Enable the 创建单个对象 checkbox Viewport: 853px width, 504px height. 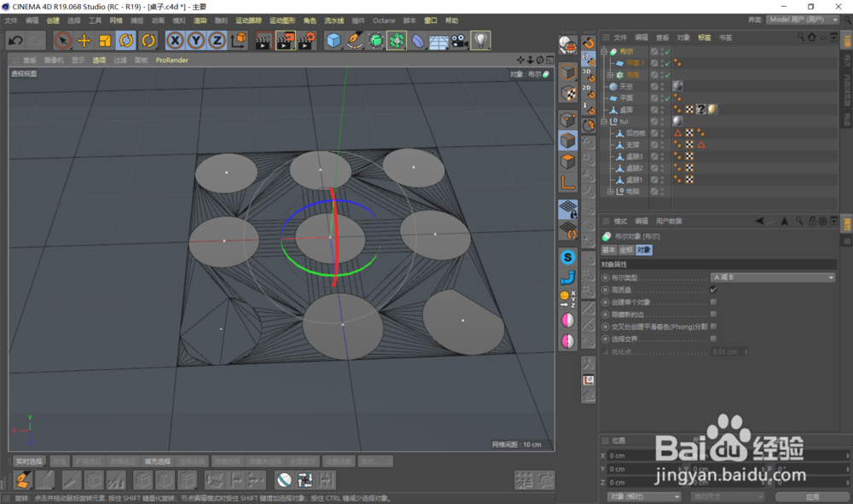point(714,301)
